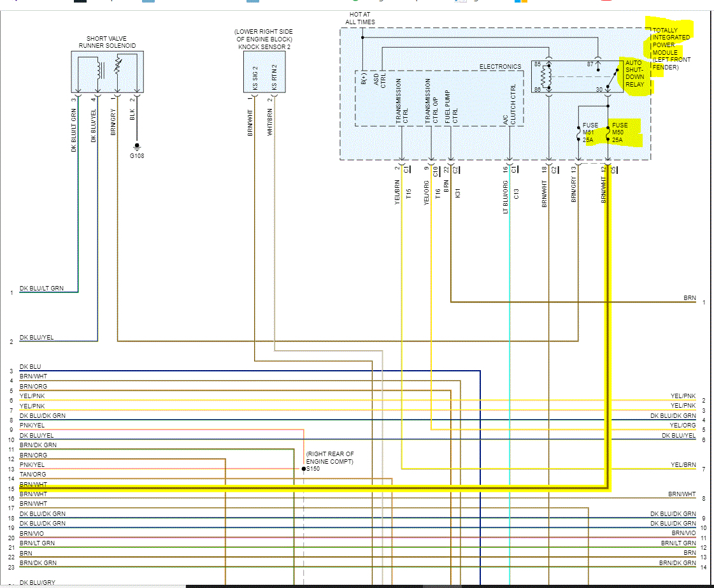Screen dimensions: 714x588
Task: Click the DK BLU label at row 3
Action: tap(30, 367)
